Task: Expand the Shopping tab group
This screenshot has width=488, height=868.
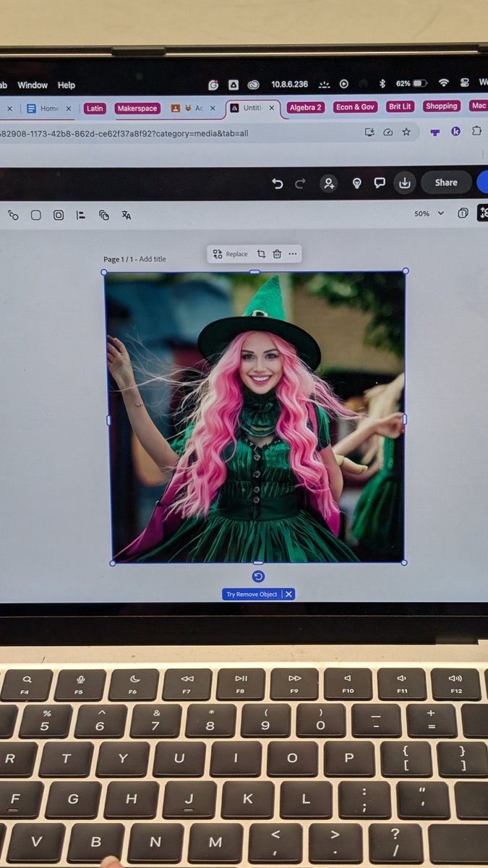Action: click(x=441, y=106)
